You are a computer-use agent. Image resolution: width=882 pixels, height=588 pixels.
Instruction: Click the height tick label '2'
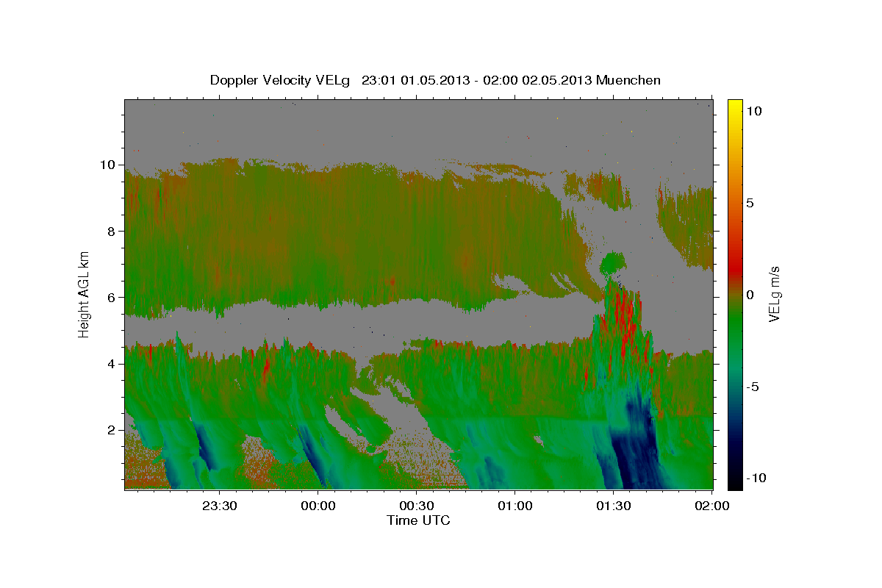coord(113,430)
